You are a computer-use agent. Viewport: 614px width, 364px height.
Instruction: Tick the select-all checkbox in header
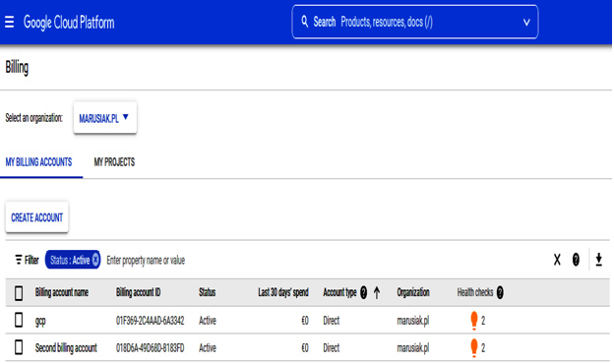coord(19,293)
